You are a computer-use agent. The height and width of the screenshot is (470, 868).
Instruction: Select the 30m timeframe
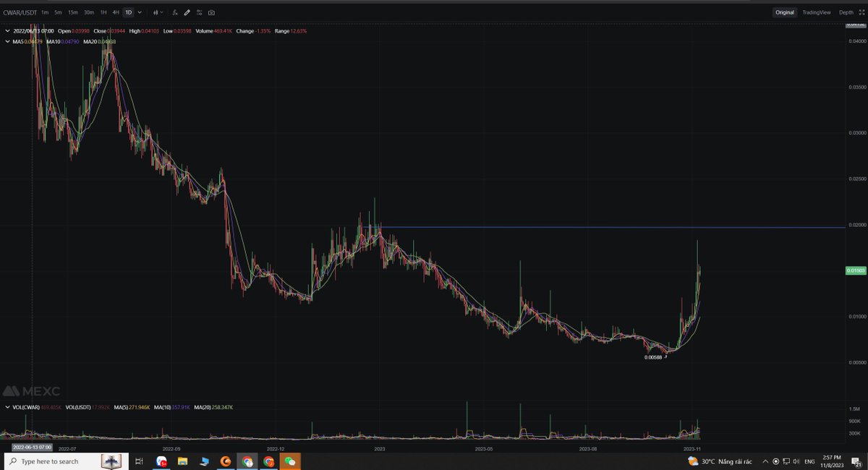(x=89, y=12)
